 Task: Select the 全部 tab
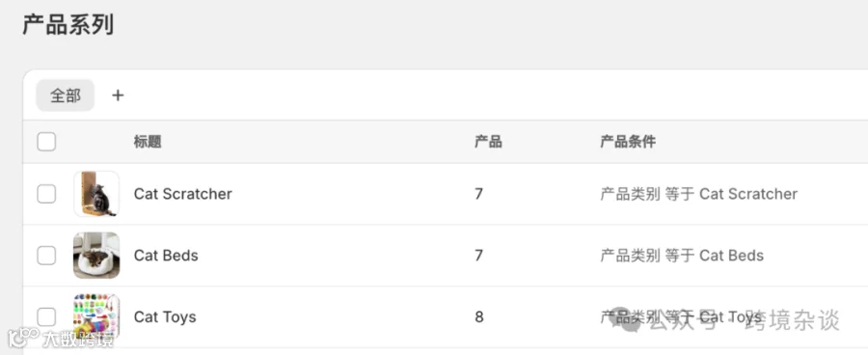pos(66,96)
